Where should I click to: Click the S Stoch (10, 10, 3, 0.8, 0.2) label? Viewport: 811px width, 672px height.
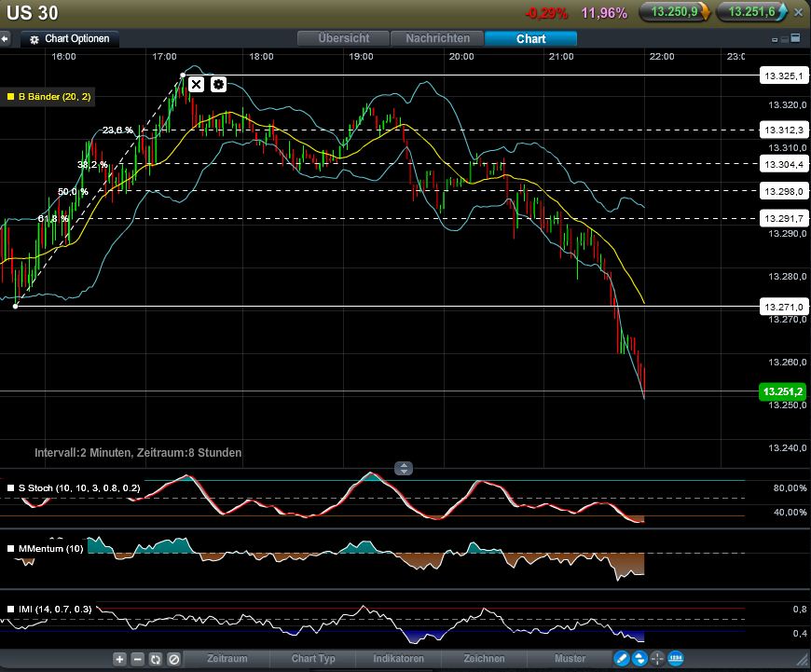pyautogui.click(x=79, y=487)
